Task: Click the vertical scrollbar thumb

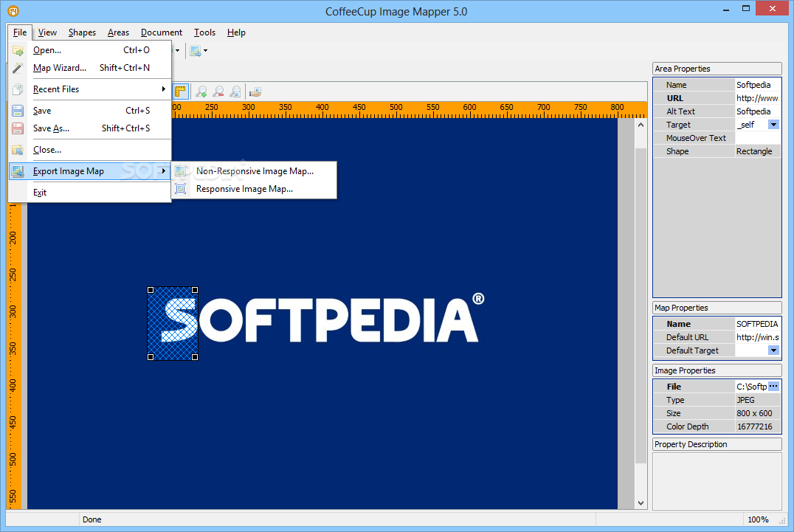Action: coord(641,305)
